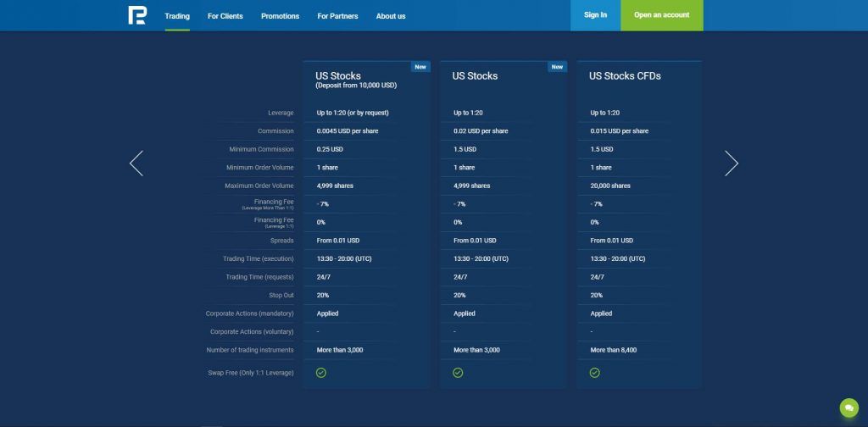
Task: Click the Minimum Order Volume label
Action: click(x=260, y=168)
